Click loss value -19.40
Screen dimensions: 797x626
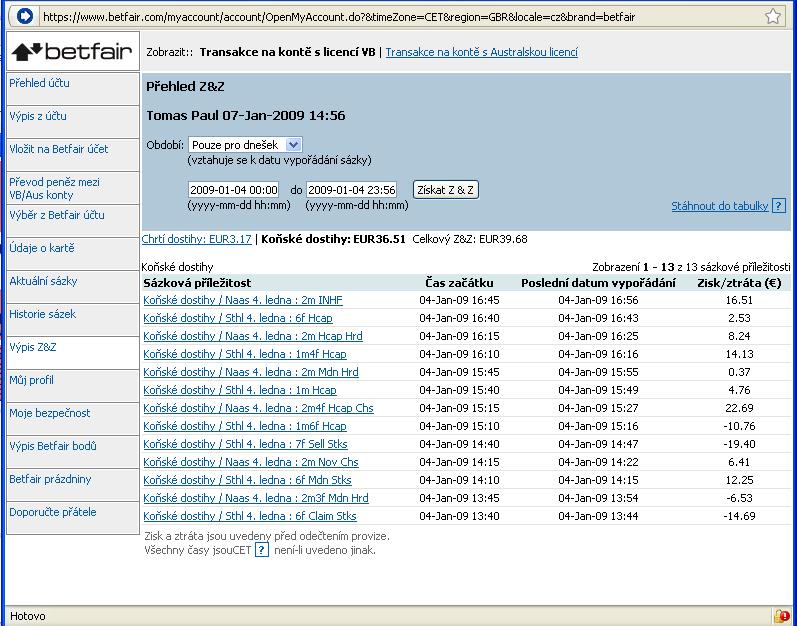[739, 444]
